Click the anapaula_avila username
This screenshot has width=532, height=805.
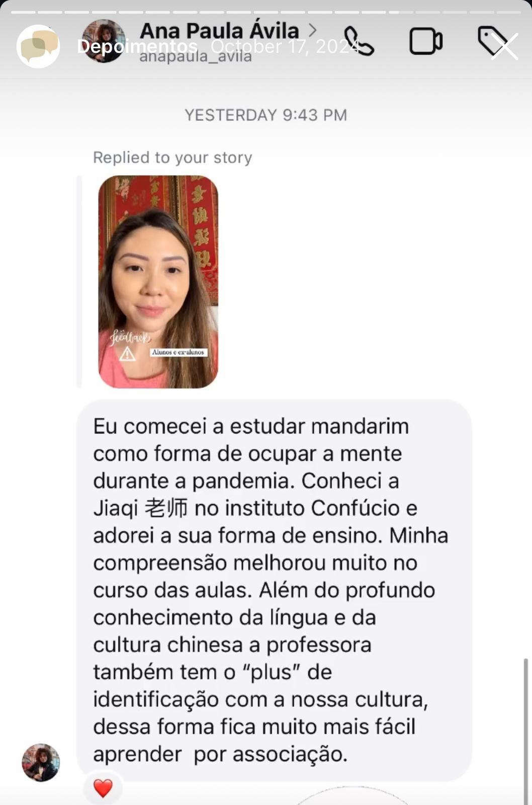click(x=196, y=56)
